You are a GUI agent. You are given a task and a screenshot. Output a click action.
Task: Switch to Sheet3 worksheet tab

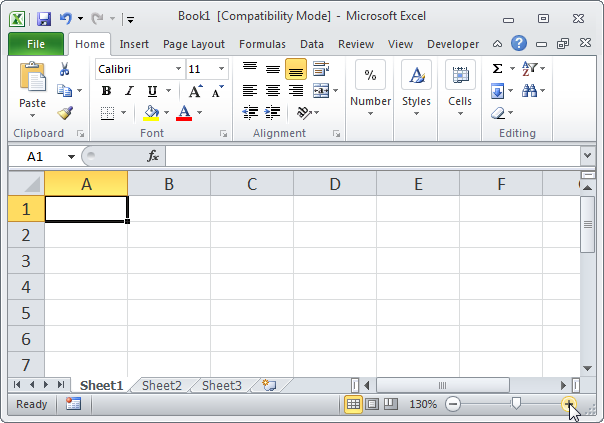221,385
